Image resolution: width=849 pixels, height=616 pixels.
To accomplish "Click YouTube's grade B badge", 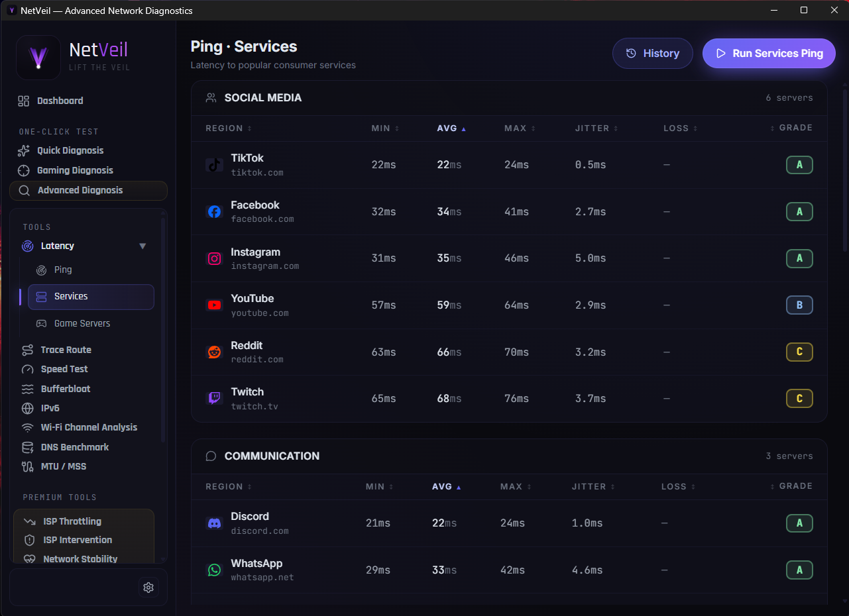I will coord(799,305).
